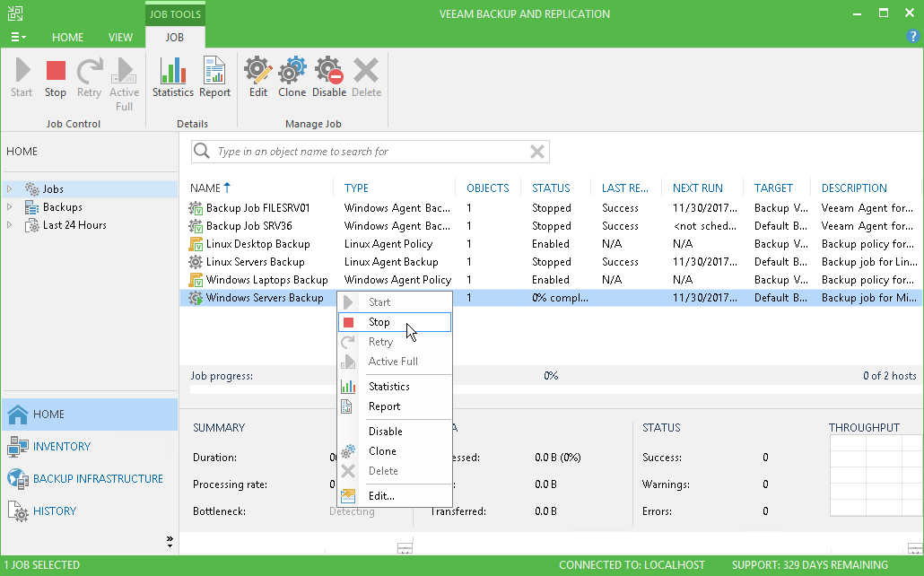Switch to the HOME ribbon tab
The height and width of the screenshot is (576, 924).
tap(68, 37)
